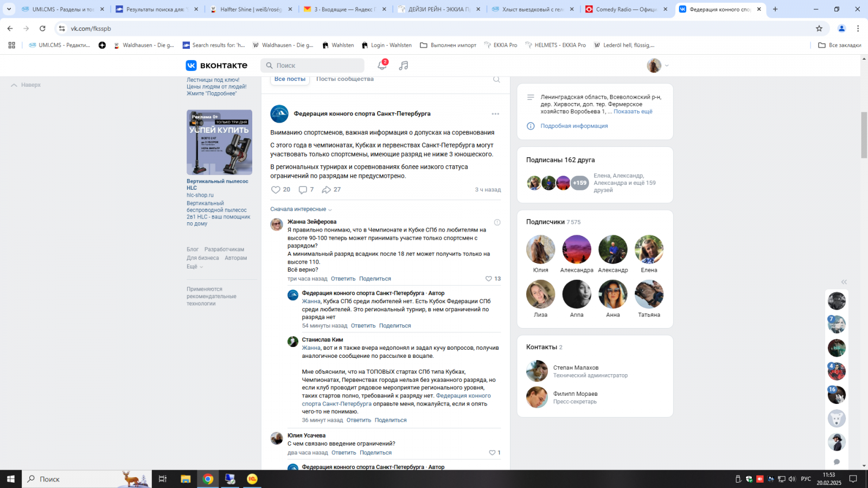868x488 pixels.
Task: Open subscriber Юлия's avatar
Action: point(540,249)
